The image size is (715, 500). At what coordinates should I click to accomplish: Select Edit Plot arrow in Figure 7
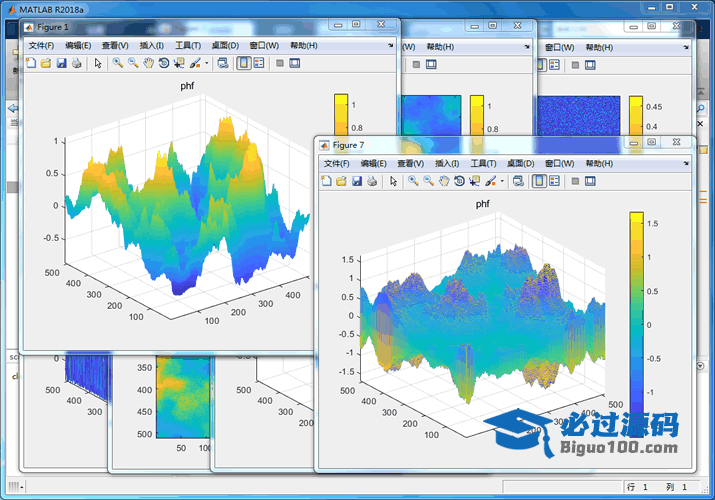click(393, 181)
